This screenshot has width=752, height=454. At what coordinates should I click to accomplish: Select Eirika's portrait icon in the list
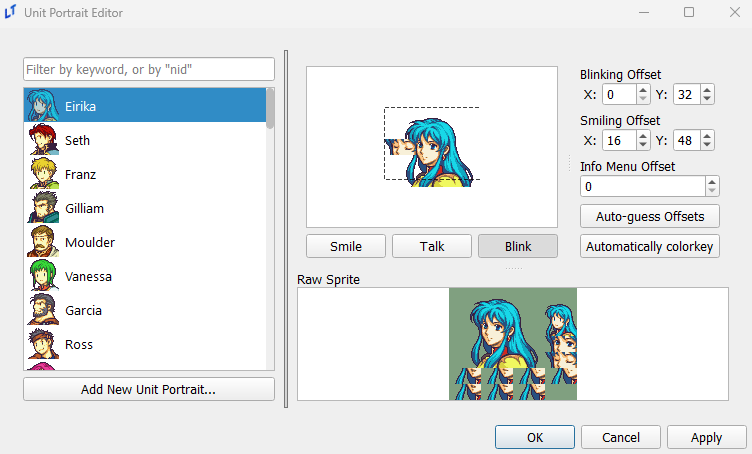tap(43, 105)
